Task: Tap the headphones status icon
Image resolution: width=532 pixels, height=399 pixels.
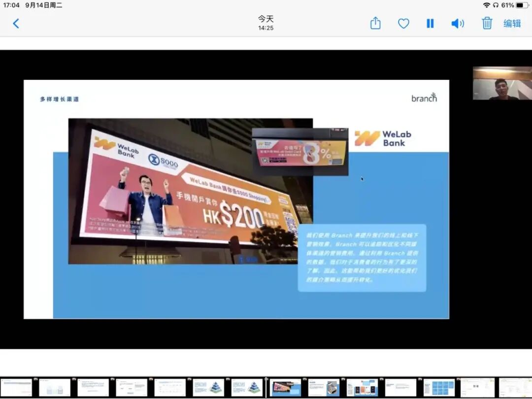Action: 496,5
